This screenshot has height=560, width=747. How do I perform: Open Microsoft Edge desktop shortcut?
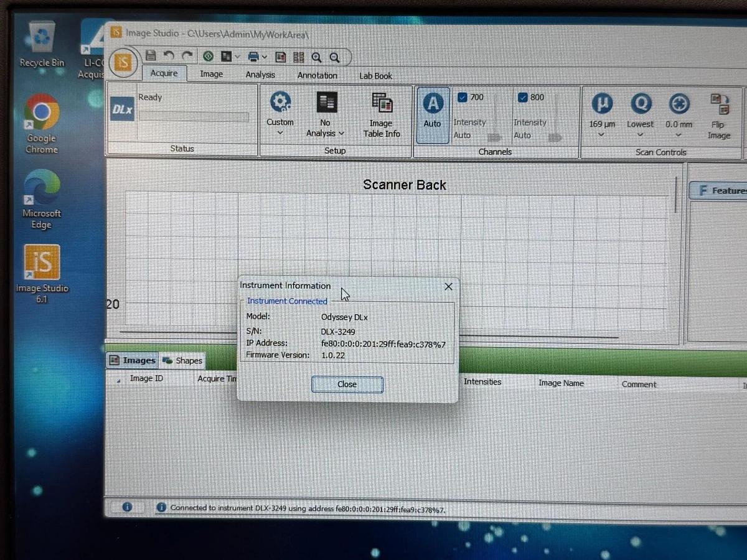point(42,199)
